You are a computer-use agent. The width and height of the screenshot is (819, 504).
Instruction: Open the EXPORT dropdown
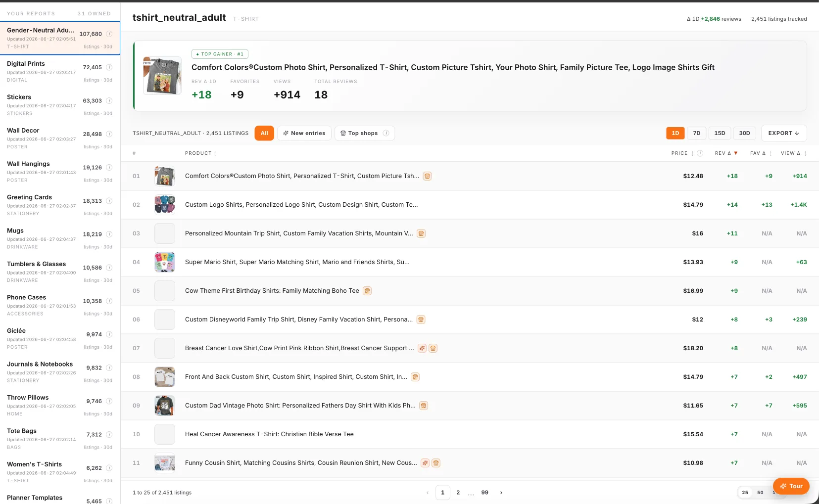point(784,133)
